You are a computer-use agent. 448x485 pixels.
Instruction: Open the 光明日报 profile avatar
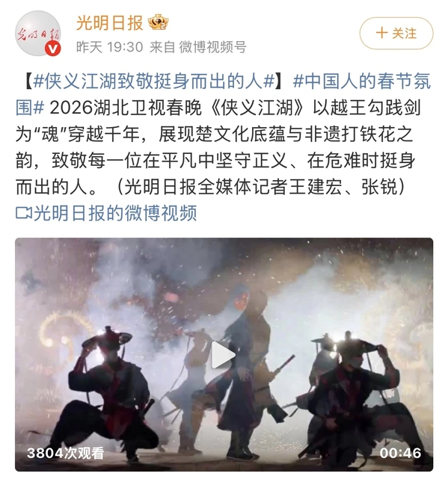tap(38, 34)
